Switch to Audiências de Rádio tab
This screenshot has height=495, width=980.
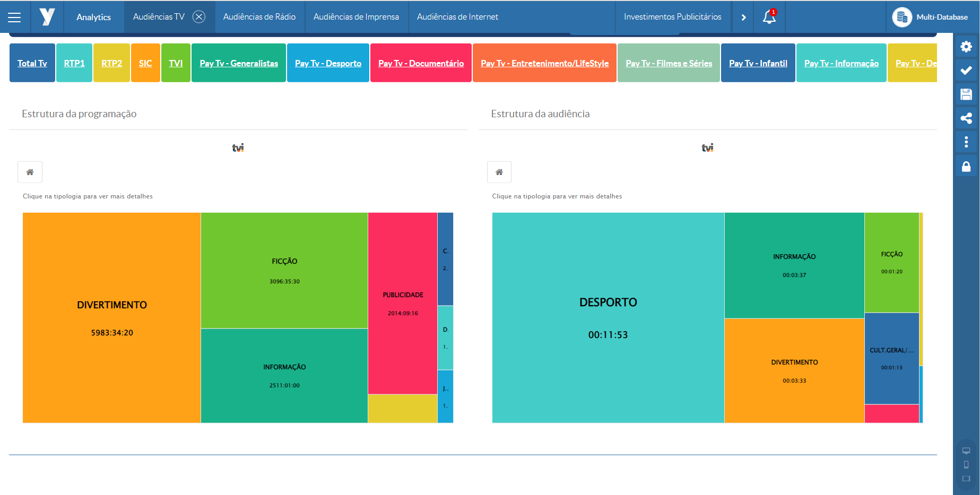[259, 17]
